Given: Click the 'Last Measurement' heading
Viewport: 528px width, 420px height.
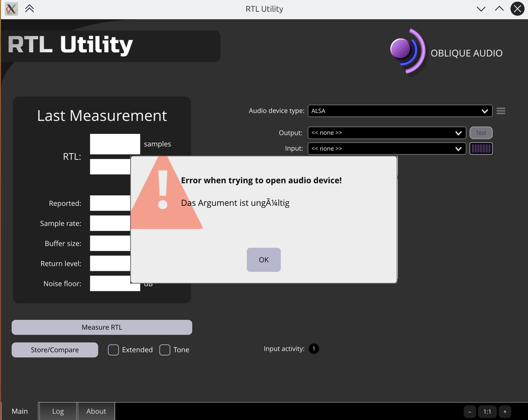Looking at the screenshot, I should (x=102, y=116).
